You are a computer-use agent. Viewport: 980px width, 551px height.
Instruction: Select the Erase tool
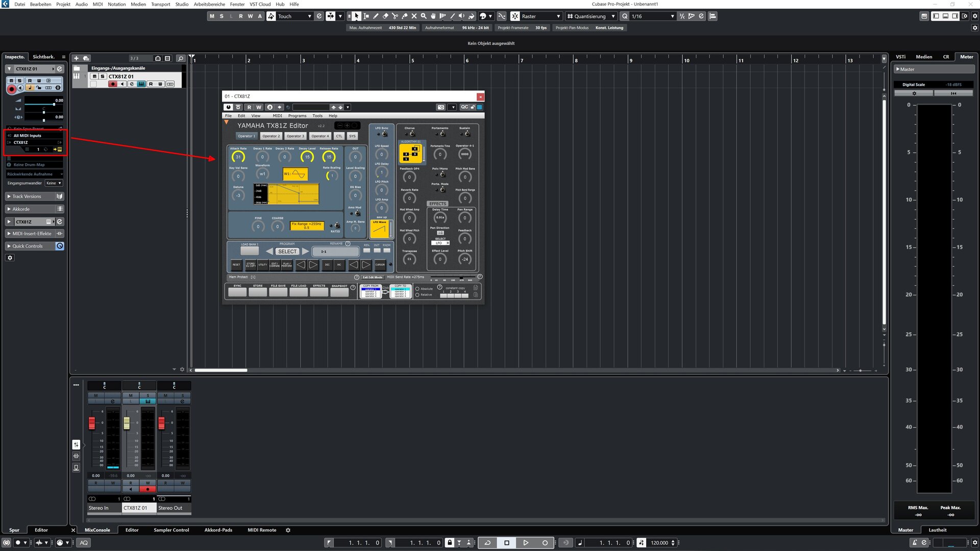pyautogui.click(x=386, y=16)
